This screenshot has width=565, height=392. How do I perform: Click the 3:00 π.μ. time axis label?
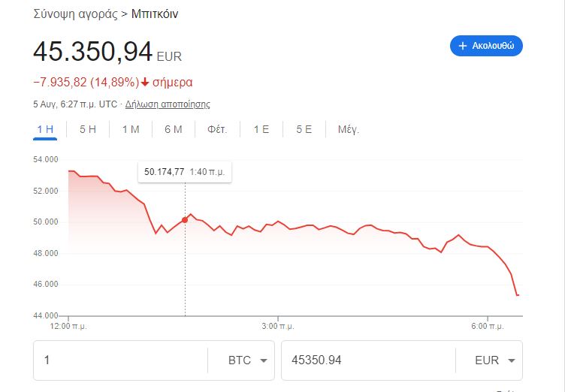pyautogui.click(x=278, y=326)
